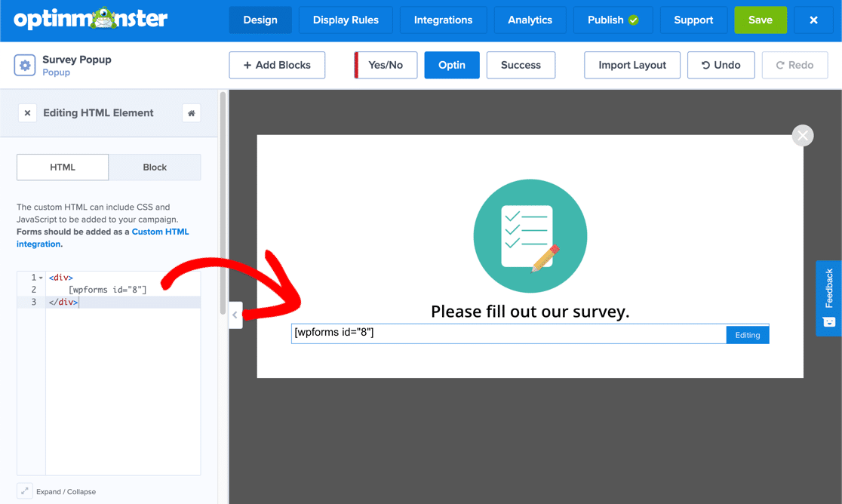The height and width of the screenshot is (504, 842).
Task: Click Add Blocks button
Action: [277, 65]
